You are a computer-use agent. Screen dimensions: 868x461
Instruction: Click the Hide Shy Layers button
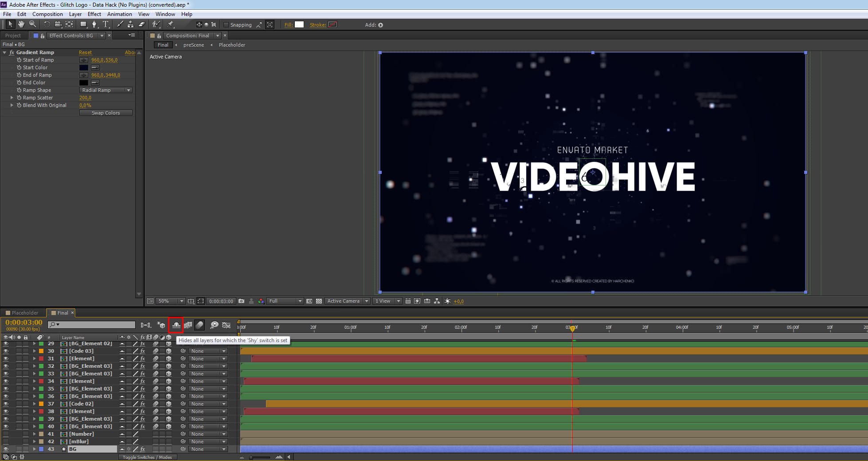[x=176, y=325]
